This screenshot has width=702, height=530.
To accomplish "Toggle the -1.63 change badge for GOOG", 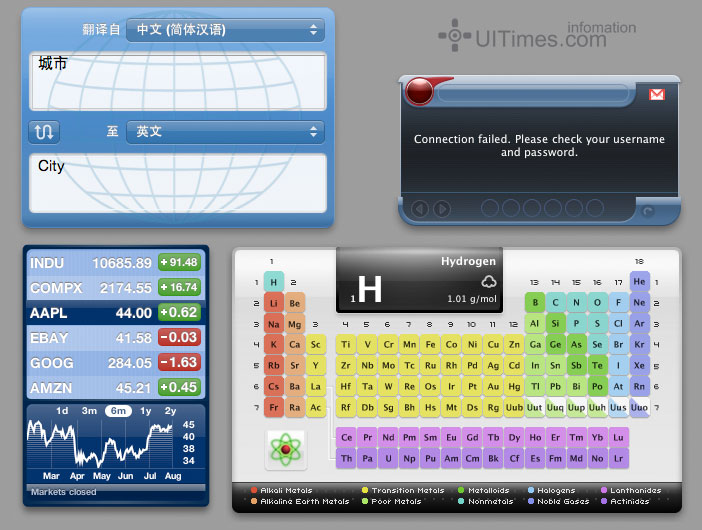I will pyautogui.click(x=179, y=363).
